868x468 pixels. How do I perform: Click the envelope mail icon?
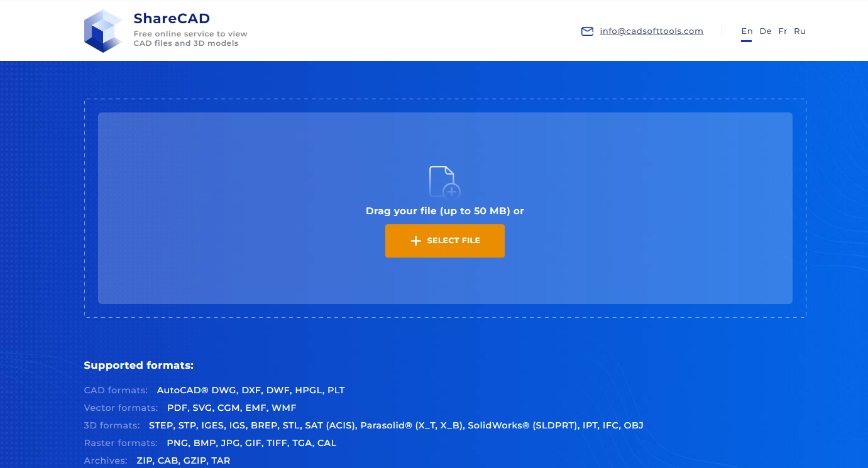[x=587, y=31]
